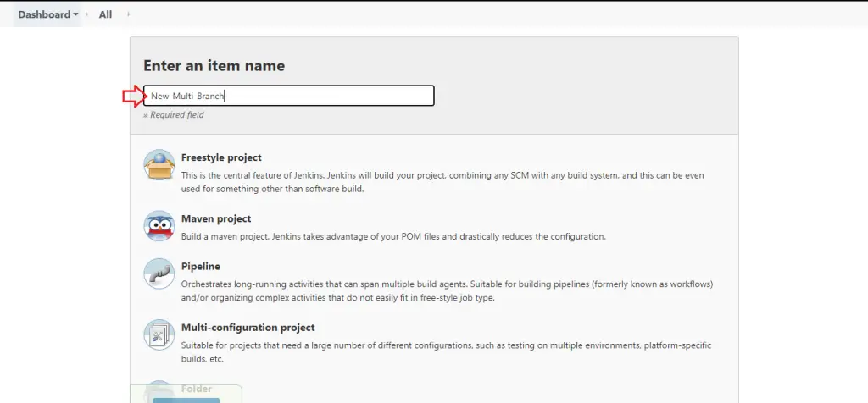Click the Maven project description text

(x=393, y=236)
